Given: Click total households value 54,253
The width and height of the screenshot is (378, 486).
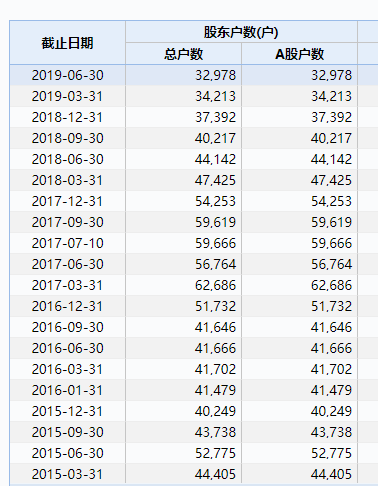Looking at the screenshot, I should click(215, 201).
